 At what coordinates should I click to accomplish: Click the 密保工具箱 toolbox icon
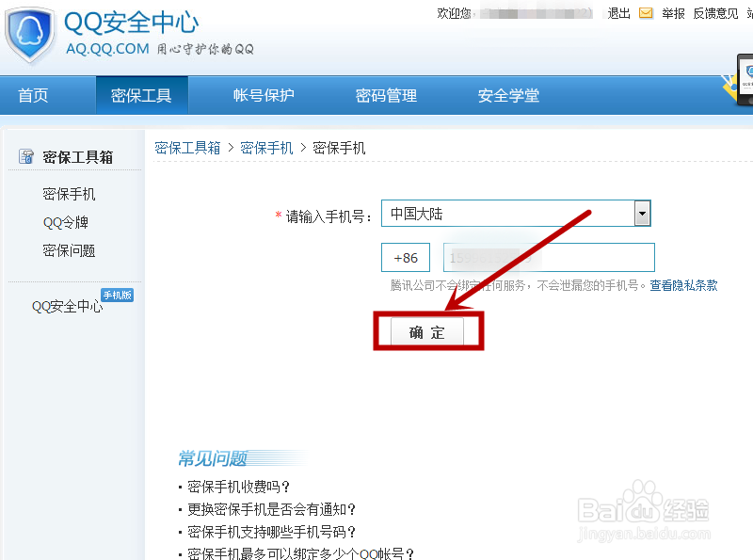[26, 156]
